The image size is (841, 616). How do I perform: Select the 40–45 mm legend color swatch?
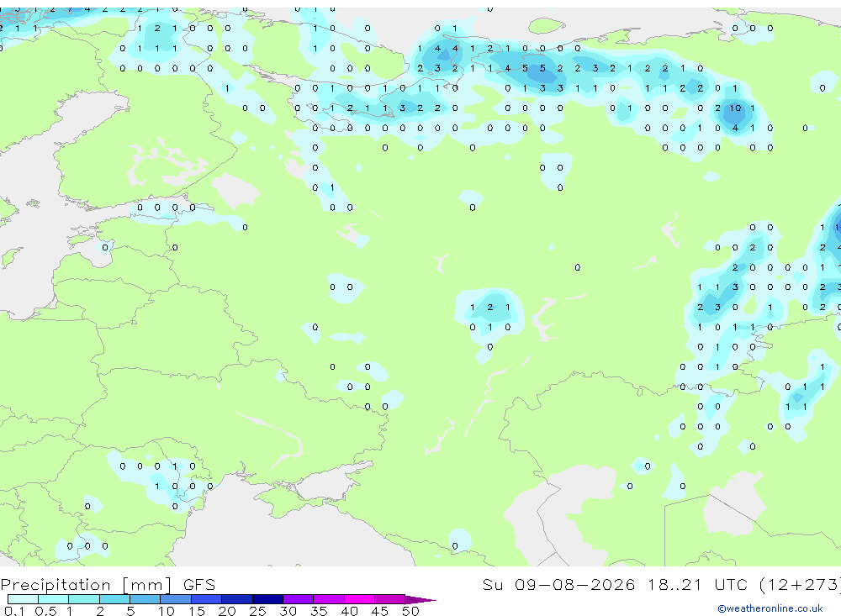pyautogui.click(x=359, y=599)
